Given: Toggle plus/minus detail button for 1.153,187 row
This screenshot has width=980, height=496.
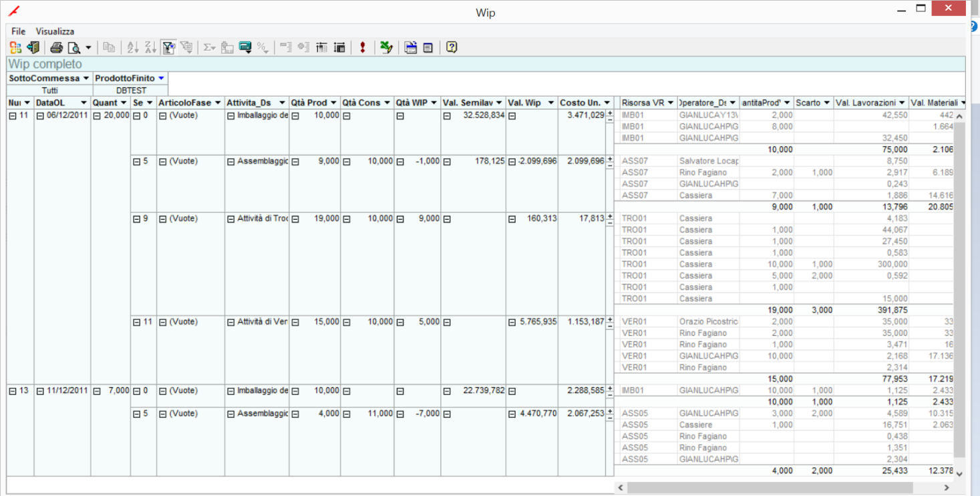Looking at the screenshot, I should 609,322.
